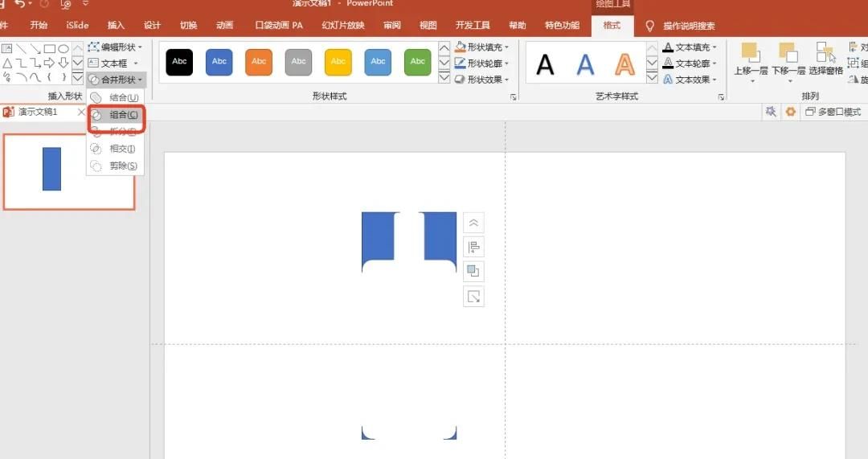Choose 相交(I) from the merge shapes menu
This screenshot has width=868, height=459.
[115, 149]
